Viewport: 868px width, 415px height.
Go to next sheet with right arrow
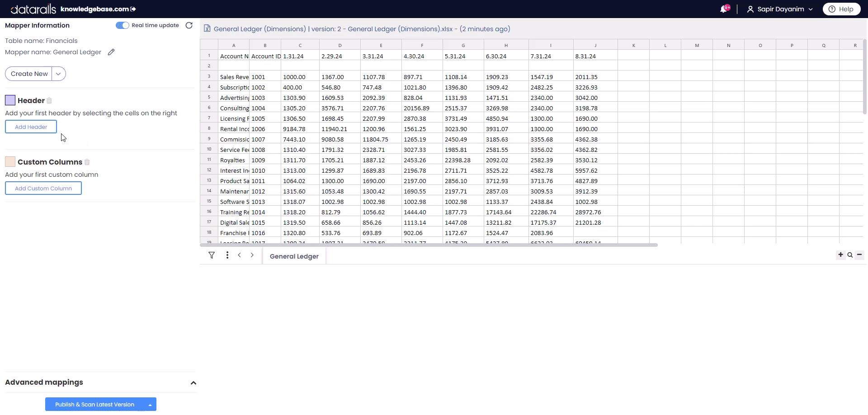(x=252, y=255)
